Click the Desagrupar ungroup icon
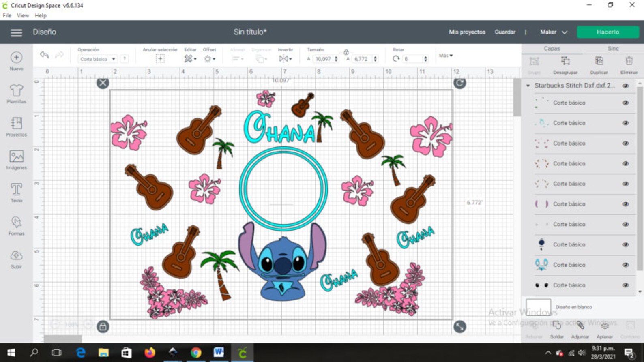The width and height of the screenshot is (644, 362). pos(565,61)
